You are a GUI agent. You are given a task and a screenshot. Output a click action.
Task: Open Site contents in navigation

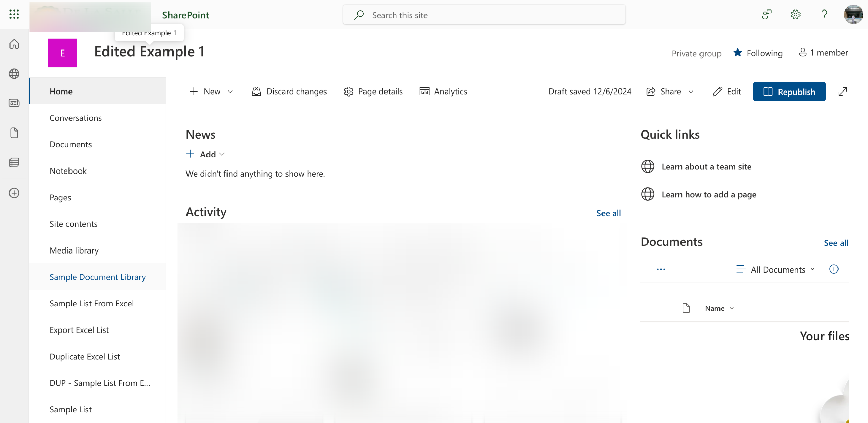point(73,224)
